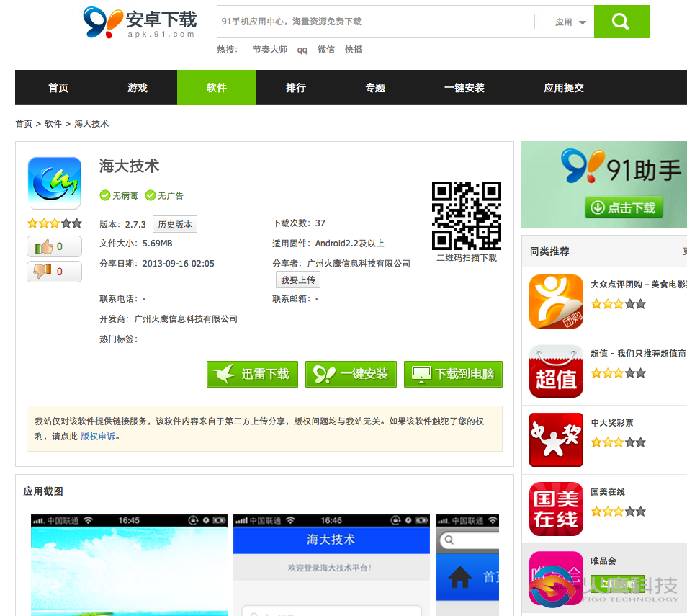Focus the search input field
Viewport: 687px width, 616px height.
point(374,22)
